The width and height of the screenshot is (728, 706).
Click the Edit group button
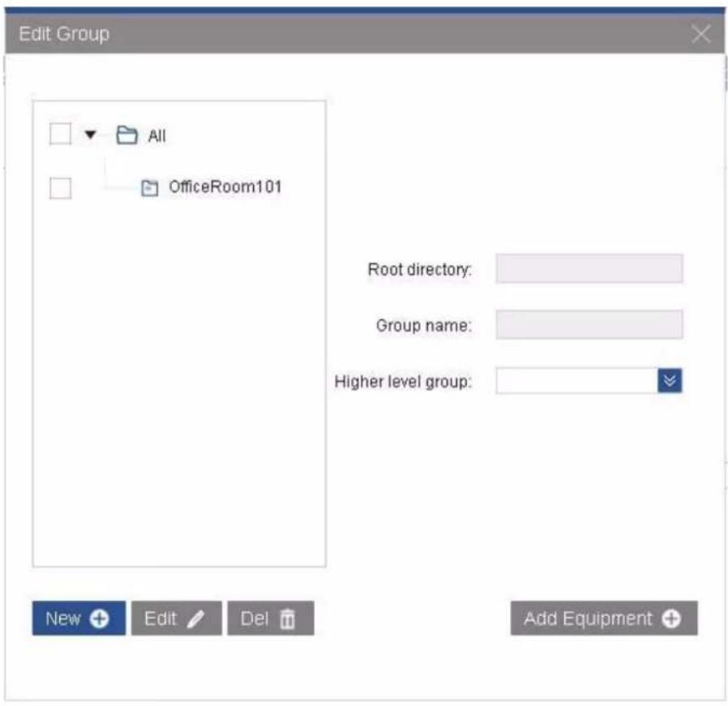(x=177, y=618)
